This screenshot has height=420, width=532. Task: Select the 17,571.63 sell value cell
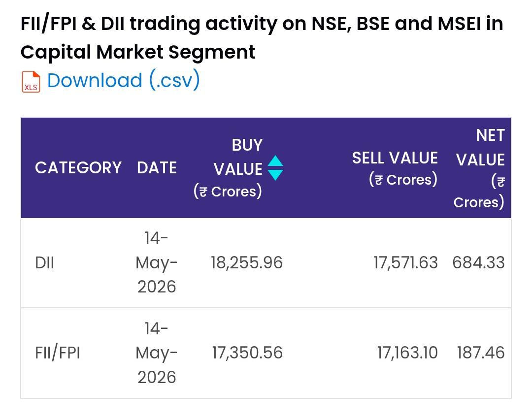[x=405, y=263]
